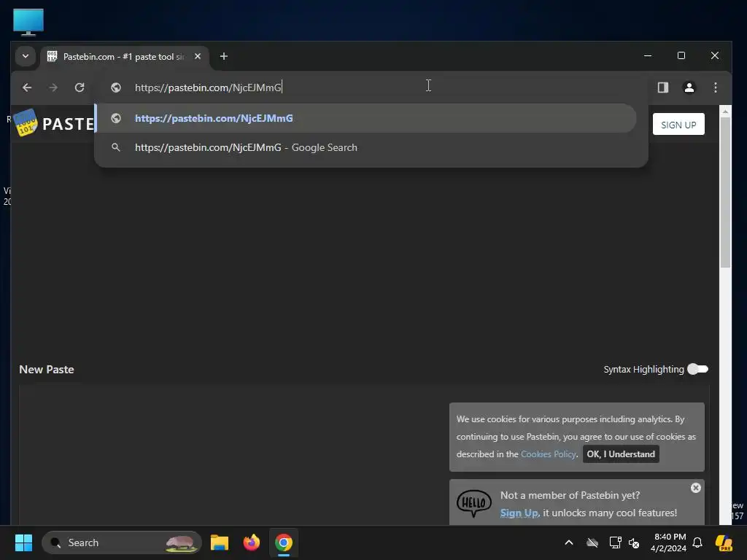Toggle Syntax Highlighting switch

point(698,369)
